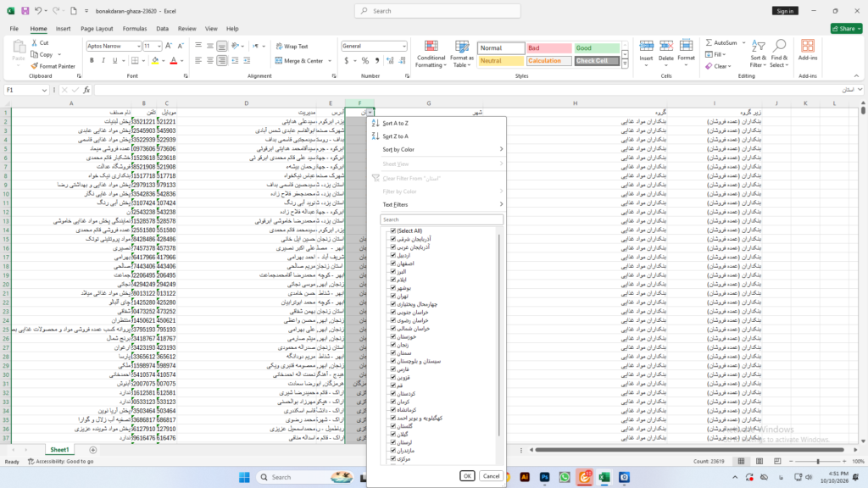The height and width of the screenshot is (488, 868).
Task: Click the increase font size icon
Action: point(169,46)
